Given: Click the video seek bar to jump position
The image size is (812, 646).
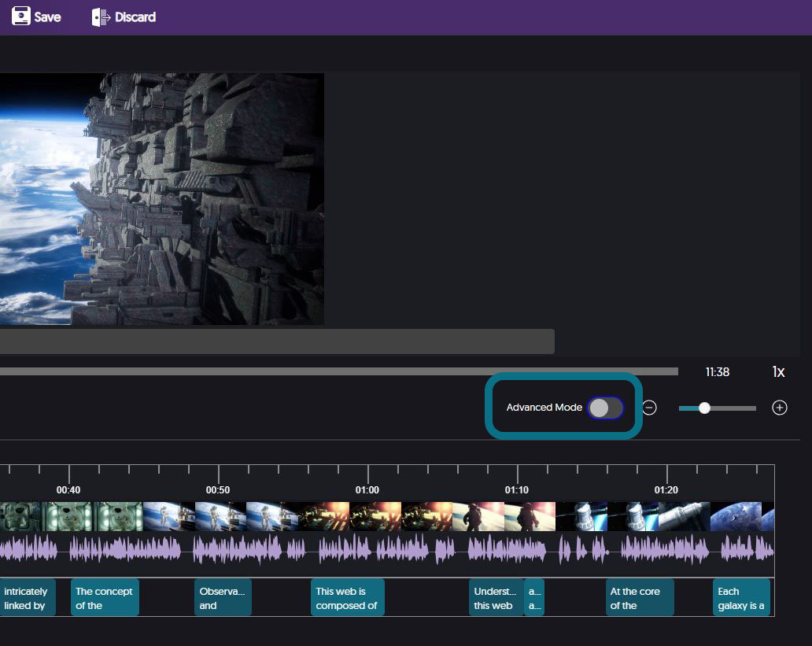Looking at the screenshot, I should pyautogui.click(x=338, y=371).
